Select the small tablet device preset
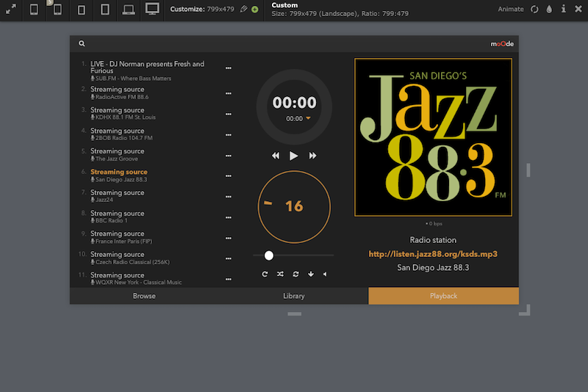Viewport: 588px width, 392px height. [x=82, y=10]
